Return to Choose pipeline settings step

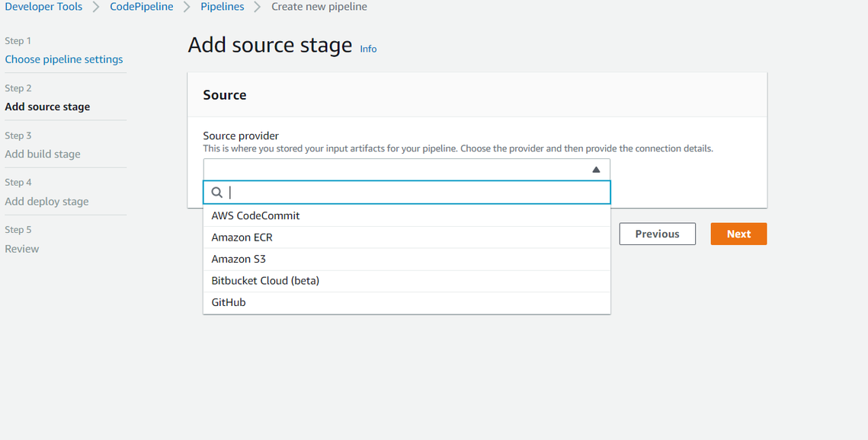[64, 59]
